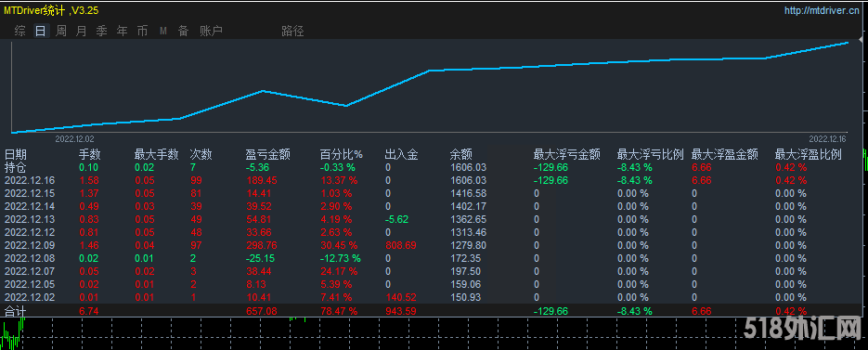Click the 最大浮盈比例 column header
This screenshot has width=868, height=350.
pos(809,154)
